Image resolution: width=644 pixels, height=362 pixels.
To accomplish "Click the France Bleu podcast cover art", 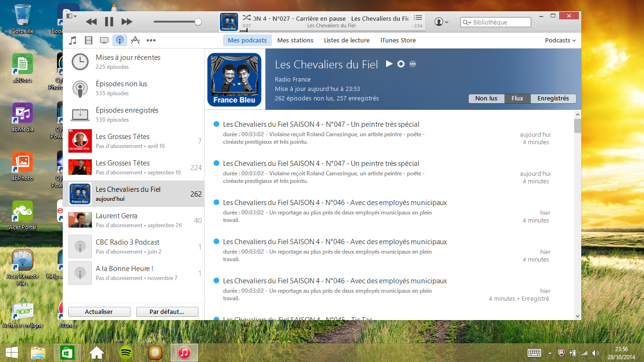I will click(234, 79).
